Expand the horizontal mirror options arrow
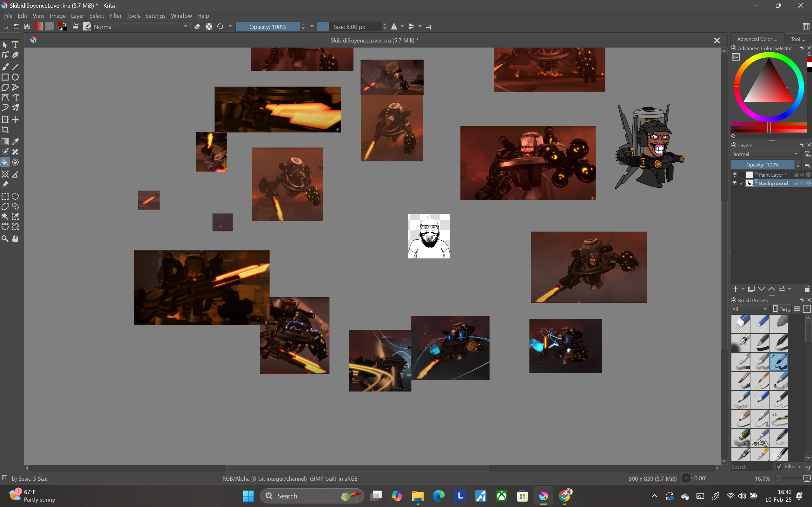This screenshot has width=812, height=507. [x=402, y=27]
